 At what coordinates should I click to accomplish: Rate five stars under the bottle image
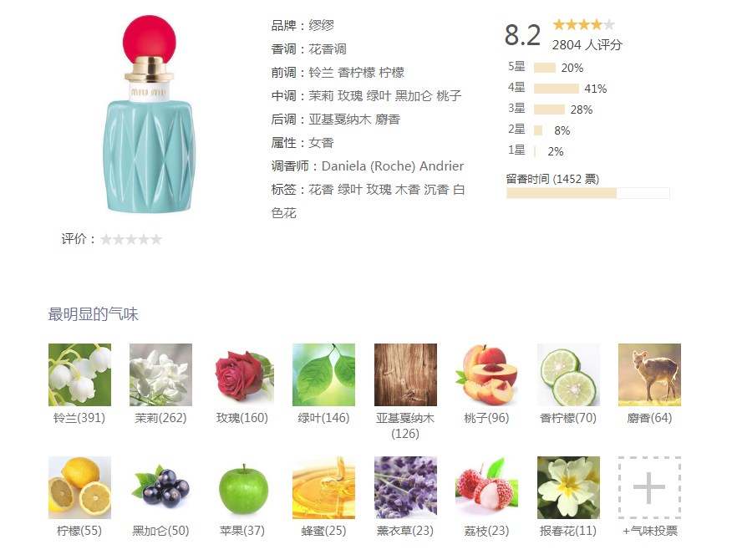(156, 240)
